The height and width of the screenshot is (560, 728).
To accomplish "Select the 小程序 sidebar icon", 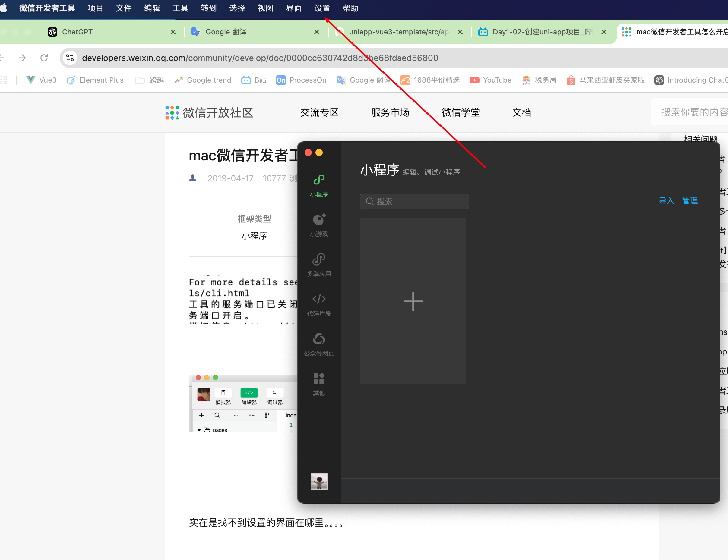I will point(319,185).
